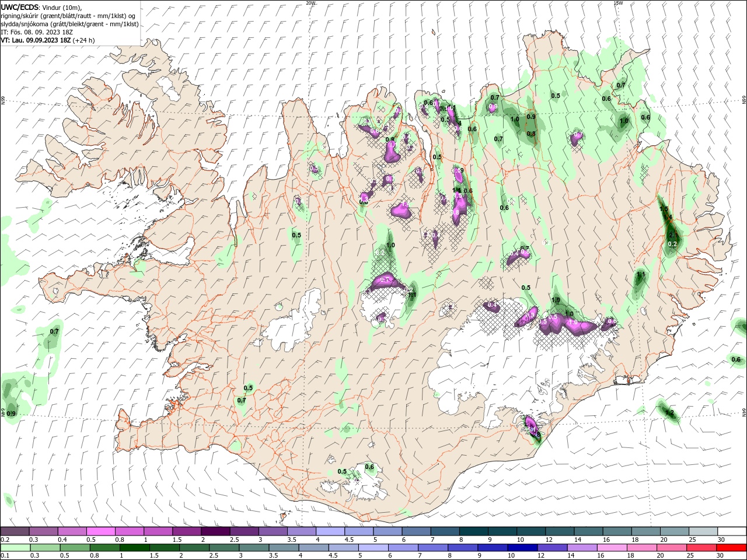Click the 15W longitude label
This screenshot has width=747, height=560.
point(618,2)
